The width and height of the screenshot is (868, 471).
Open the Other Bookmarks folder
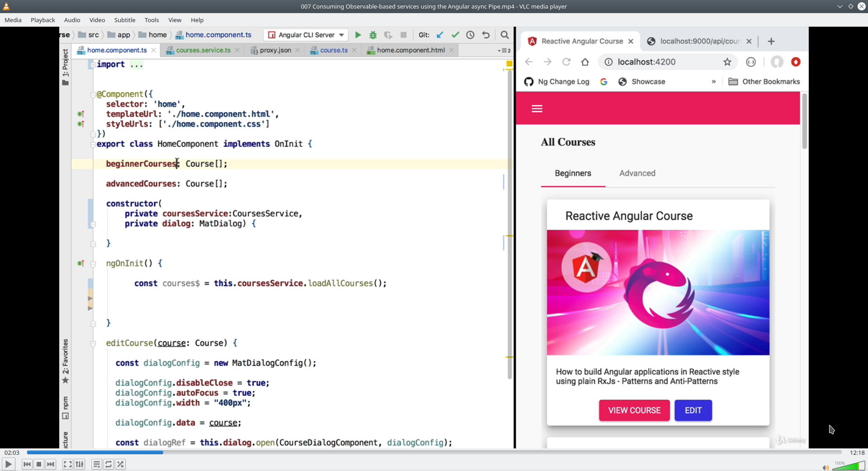(764, 82)
